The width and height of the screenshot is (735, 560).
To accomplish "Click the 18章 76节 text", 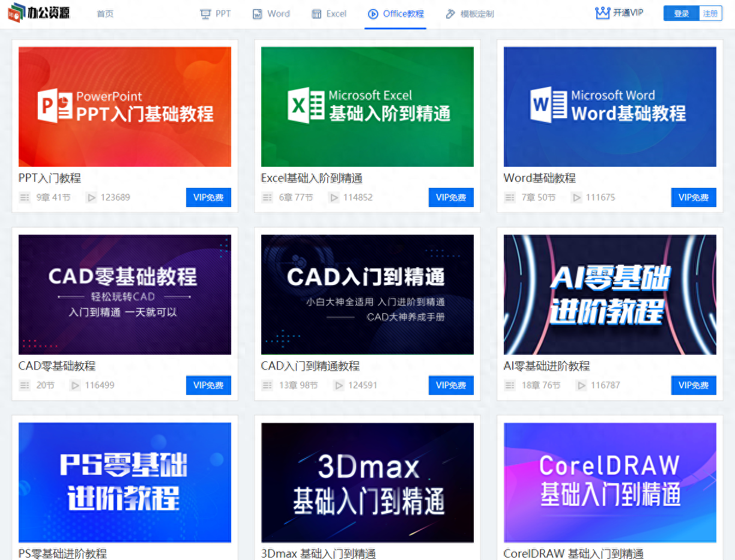I will coord(541,385).
